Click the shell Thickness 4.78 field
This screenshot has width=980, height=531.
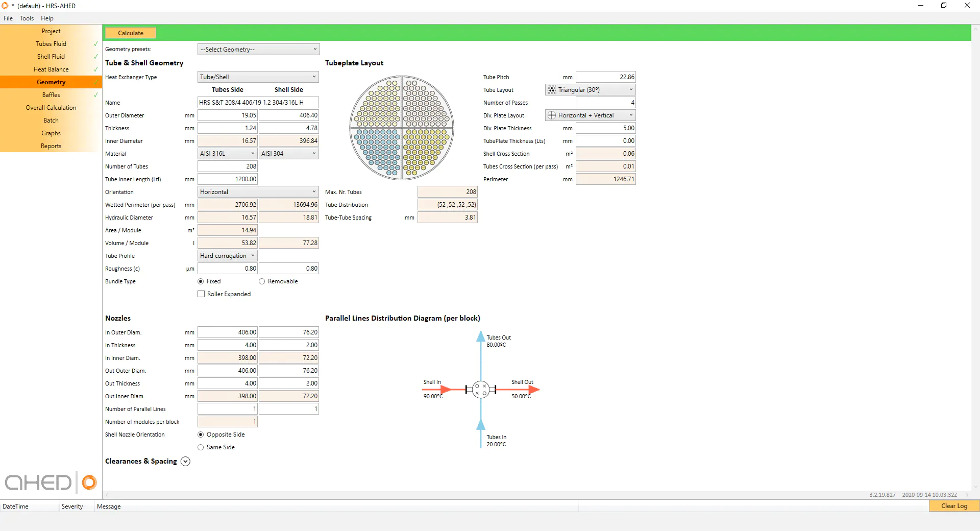289,128
